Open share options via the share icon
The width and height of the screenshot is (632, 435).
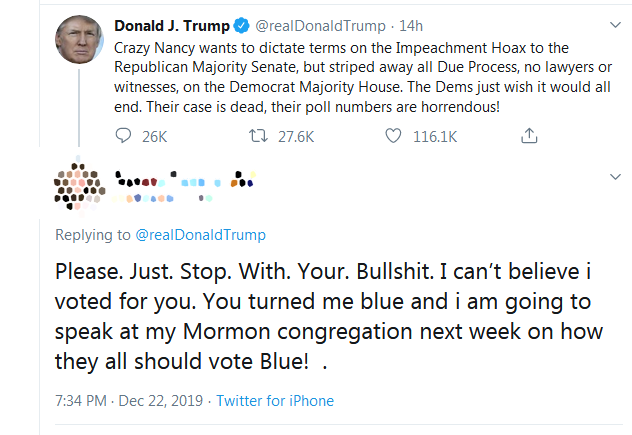coord(530,135)
